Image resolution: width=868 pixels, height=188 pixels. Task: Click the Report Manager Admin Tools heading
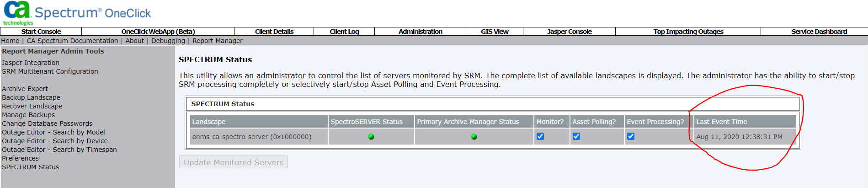point(53,51)
